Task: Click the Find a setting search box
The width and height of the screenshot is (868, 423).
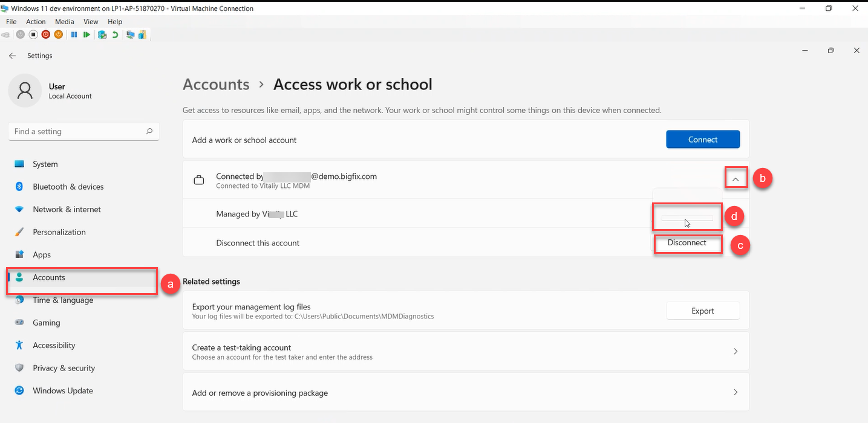Action: tap(79, 132)
